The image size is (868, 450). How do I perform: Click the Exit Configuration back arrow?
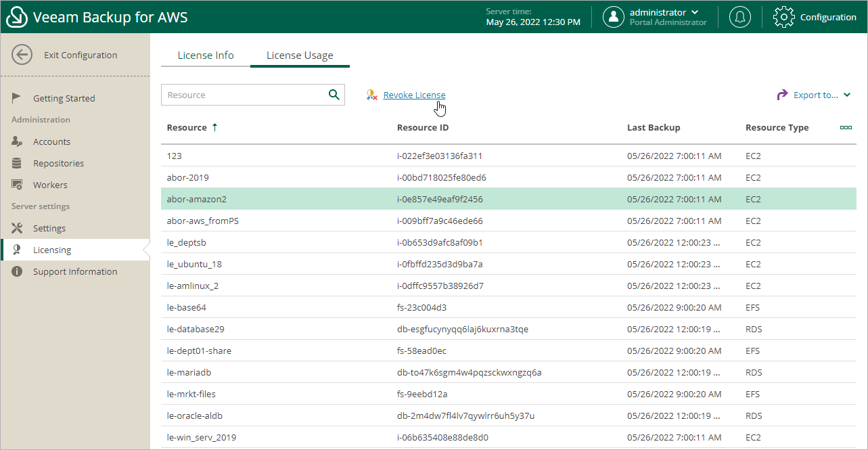click(x=22, y=55)
